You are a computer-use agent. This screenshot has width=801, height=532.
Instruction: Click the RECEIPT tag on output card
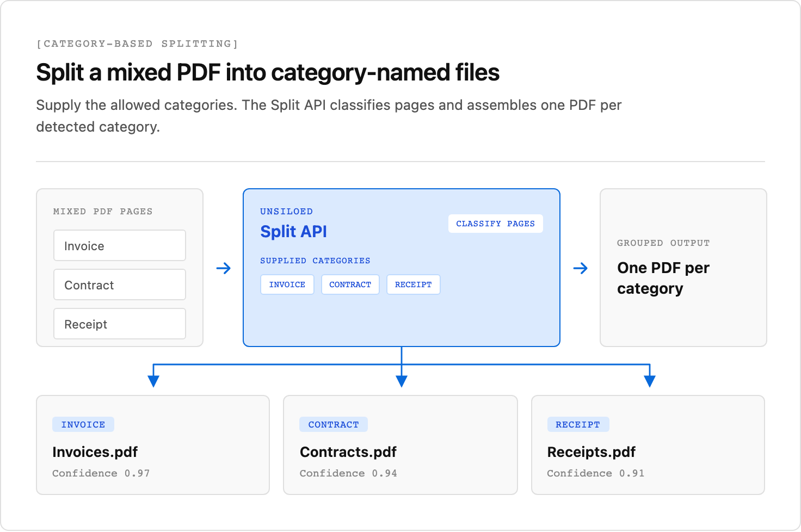578,424
